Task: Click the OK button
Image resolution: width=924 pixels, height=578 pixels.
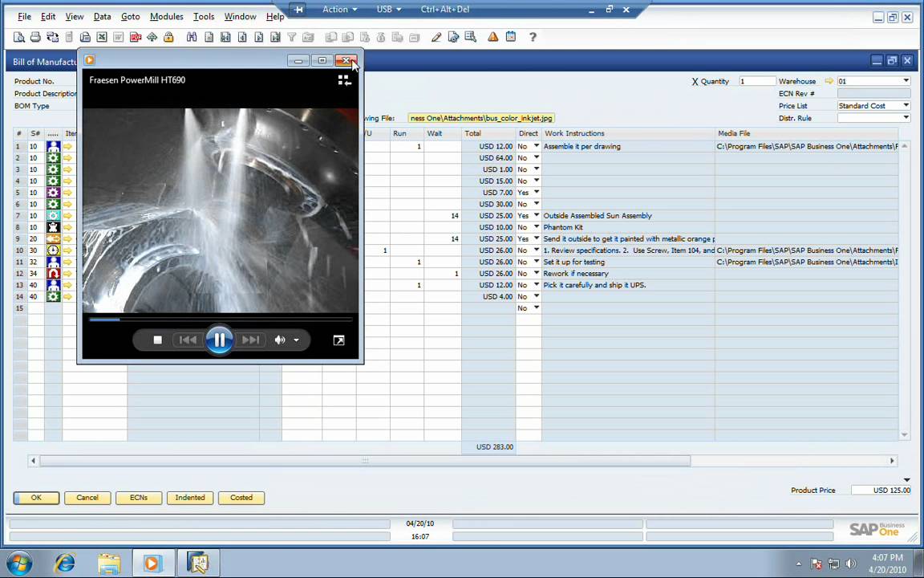Action: (36, 498)
